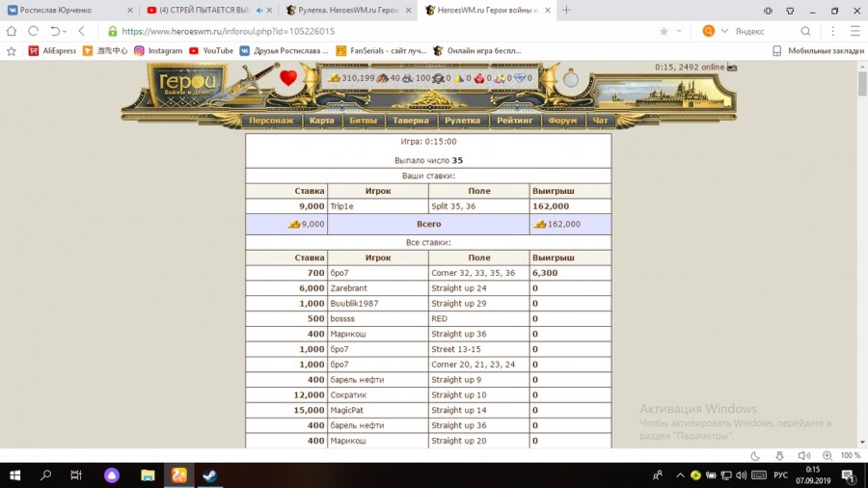
Task: Open the Windows taskbar search
Action: tap(46, 475)
